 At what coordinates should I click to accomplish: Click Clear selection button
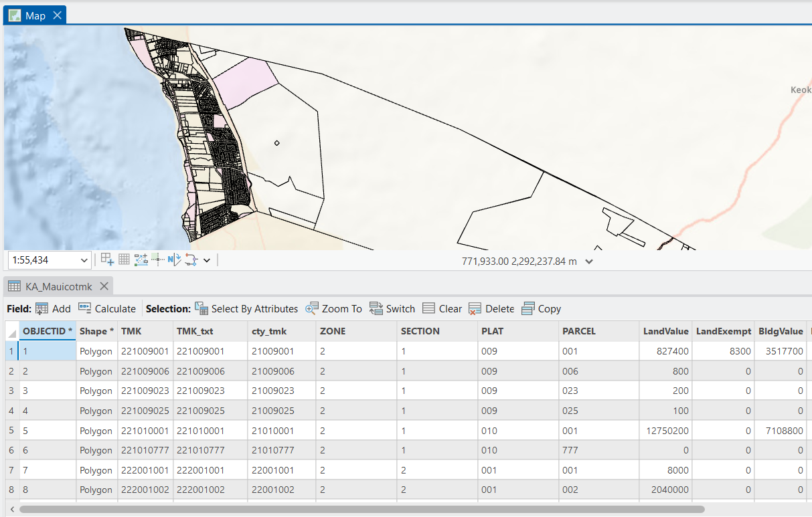tap(442, 308)
